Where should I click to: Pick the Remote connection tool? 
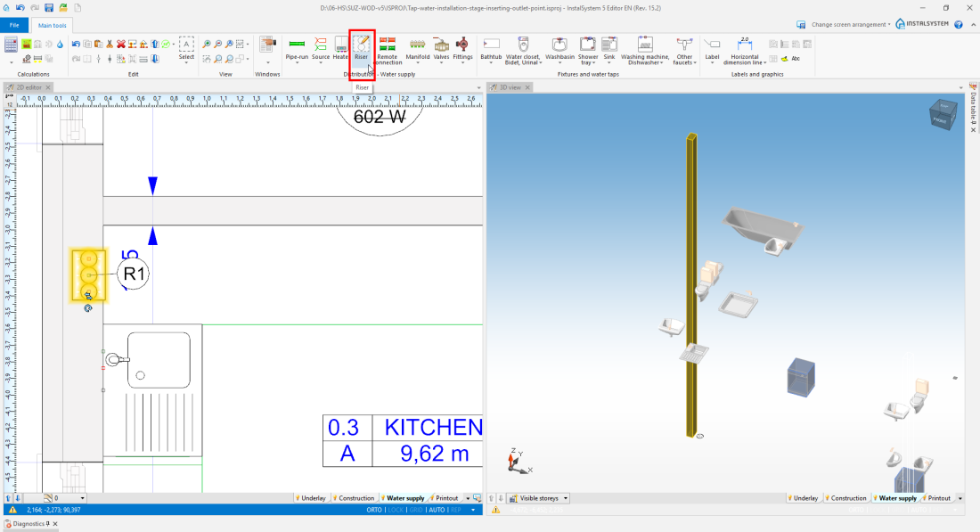(388, 48)
